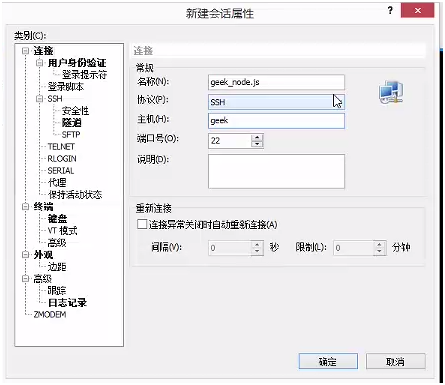The height and width of the screenshot is (385, 445).
Task: Select 终端 category in tree
Action: click(x=43, y=207)
